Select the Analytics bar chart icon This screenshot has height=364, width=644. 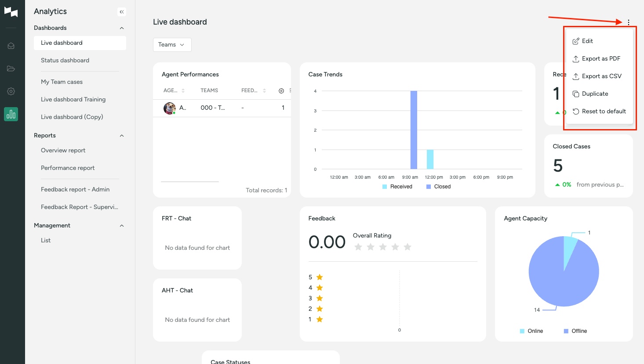click(11, 114)
